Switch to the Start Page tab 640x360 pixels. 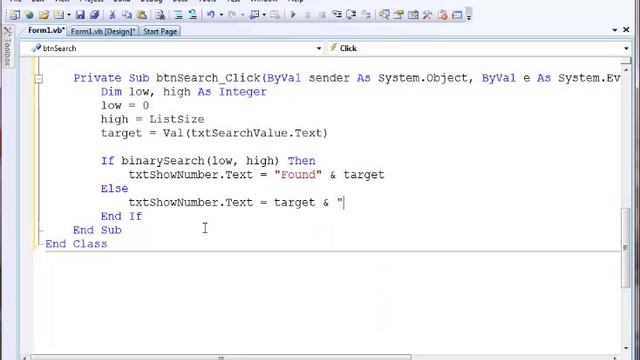click(160, 31)
